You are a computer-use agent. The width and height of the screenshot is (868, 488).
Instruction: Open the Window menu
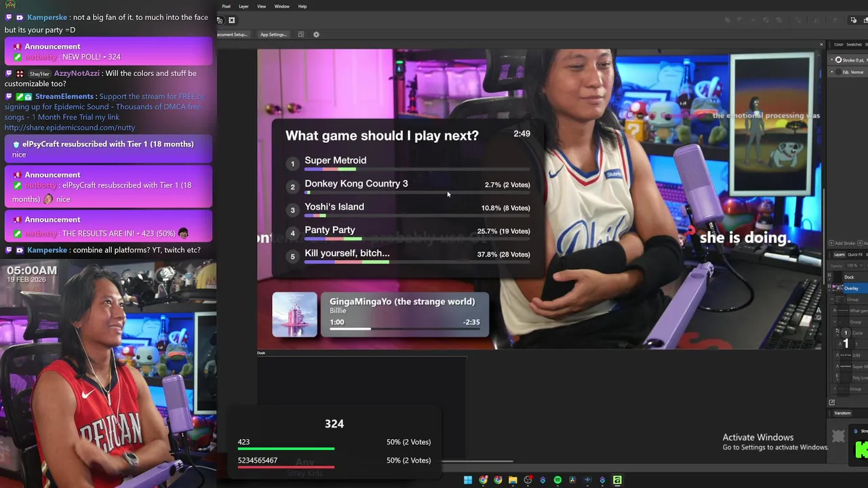282,6
